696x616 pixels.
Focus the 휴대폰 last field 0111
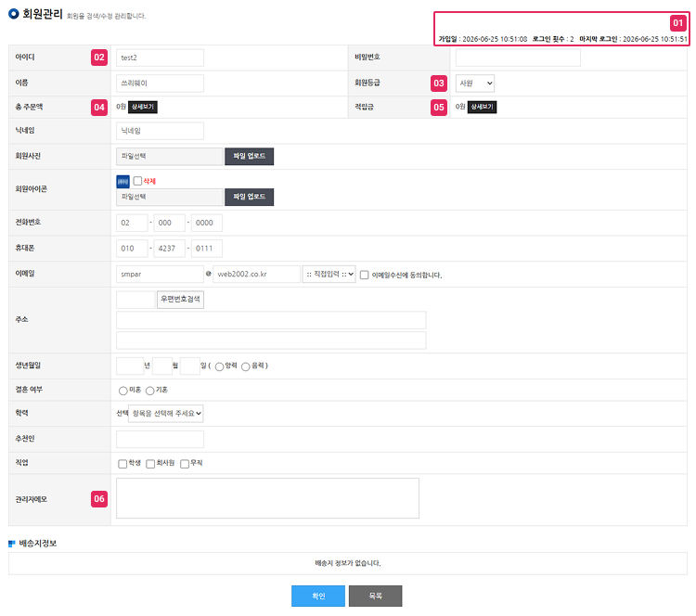206,249
